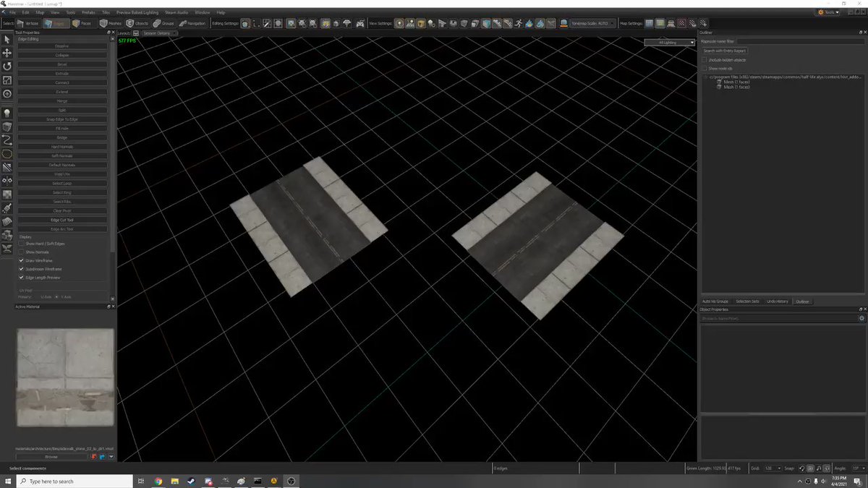This screenshot has height=488, width=868.
Task: Switch selection mode to Faces
Action: click(82, 23)
